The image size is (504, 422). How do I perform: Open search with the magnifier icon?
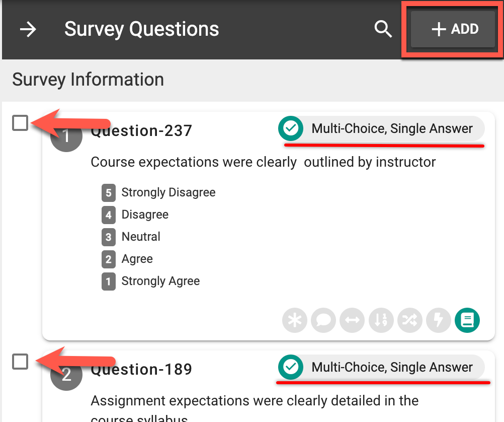(383, 29)
